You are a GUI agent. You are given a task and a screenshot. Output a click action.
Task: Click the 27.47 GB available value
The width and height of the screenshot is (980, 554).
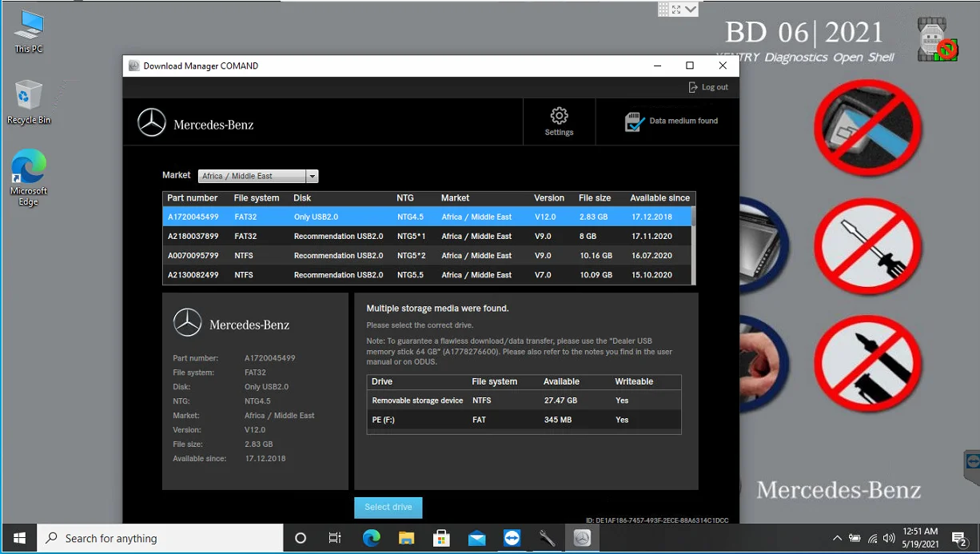pyautogui.click(x=560, y=401)
